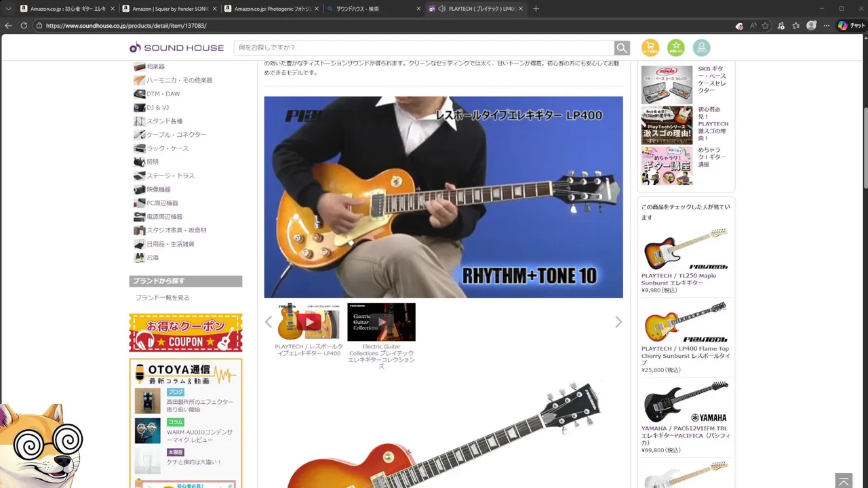Open the green favorites star icon
868x488 pixels.
point(676,48)
